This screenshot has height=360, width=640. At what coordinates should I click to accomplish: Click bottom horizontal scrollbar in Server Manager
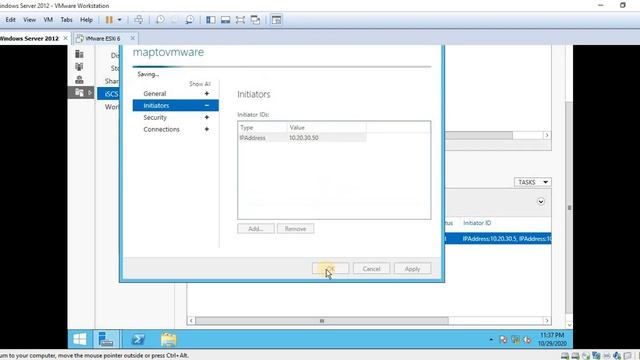[322, 321]
